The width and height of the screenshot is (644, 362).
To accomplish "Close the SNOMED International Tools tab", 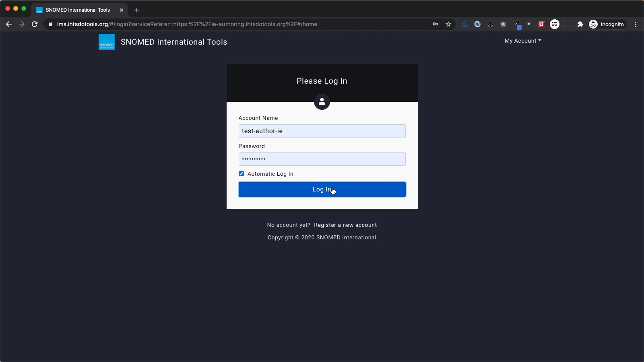I will coord(122,10).
